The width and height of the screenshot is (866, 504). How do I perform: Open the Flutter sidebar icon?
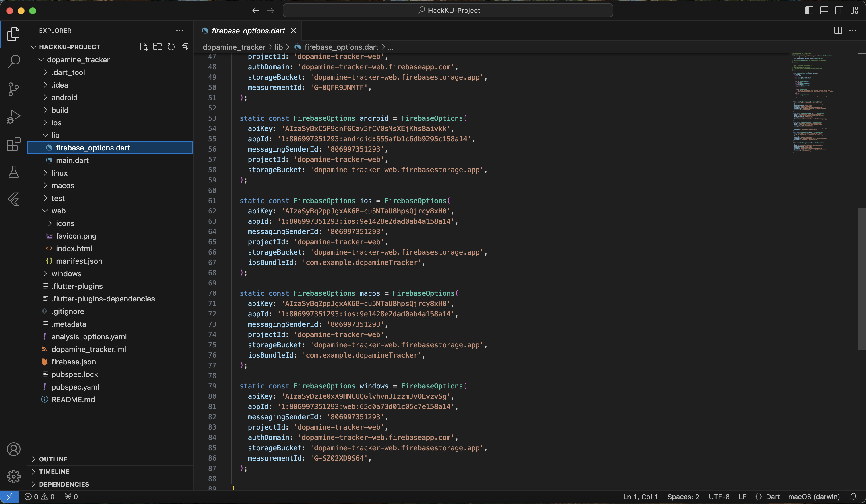[x=14, y=199]
